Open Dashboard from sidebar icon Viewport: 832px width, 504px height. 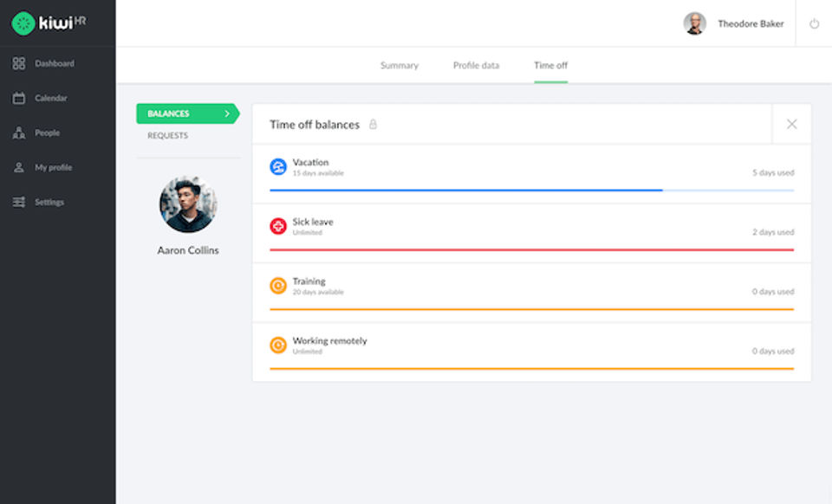[x=19, y=63]
